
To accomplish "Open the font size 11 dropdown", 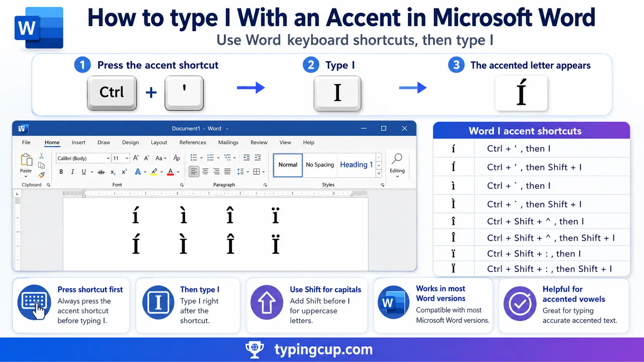I will pyautogui.click(x=126, y=158).
